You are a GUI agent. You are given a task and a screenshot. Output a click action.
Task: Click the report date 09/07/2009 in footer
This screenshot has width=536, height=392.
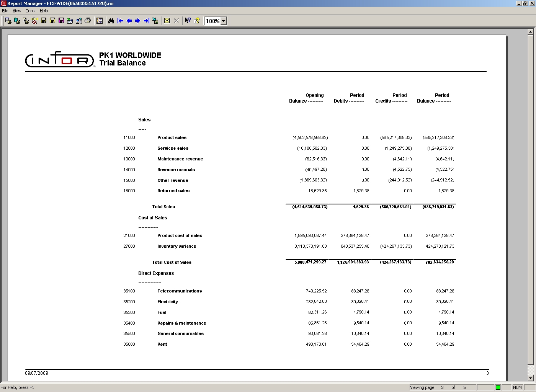click(37, 373)
